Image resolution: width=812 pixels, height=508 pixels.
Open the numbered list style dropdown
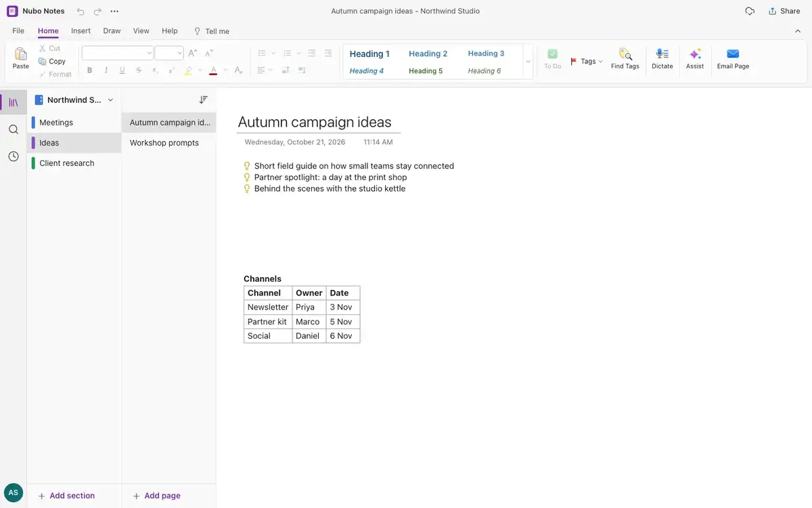298,53
